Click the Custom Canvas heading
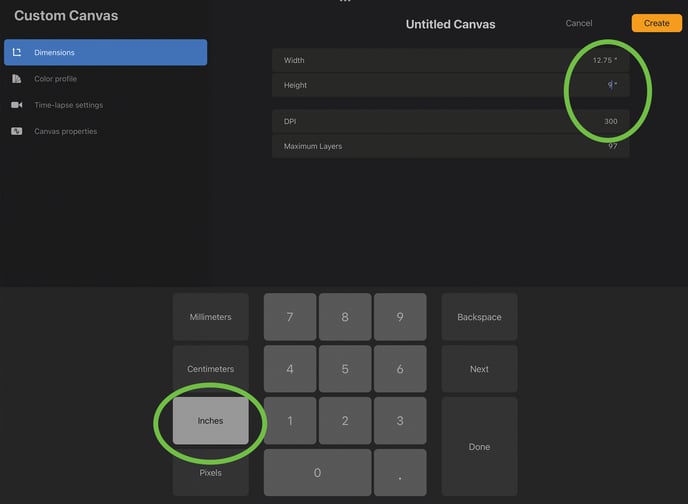The height and width of the screenshot is (504, 688). point(66,16)
